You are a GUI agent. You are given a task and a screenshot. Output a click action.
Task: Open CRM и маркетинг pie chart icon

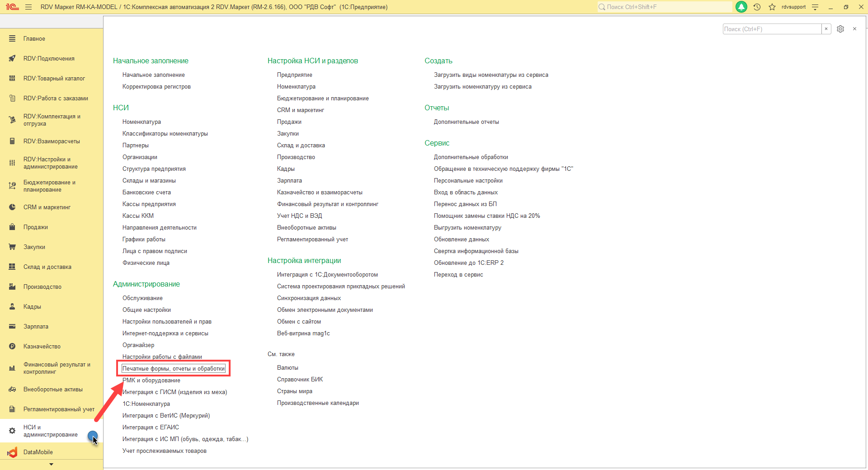point(12,207)
